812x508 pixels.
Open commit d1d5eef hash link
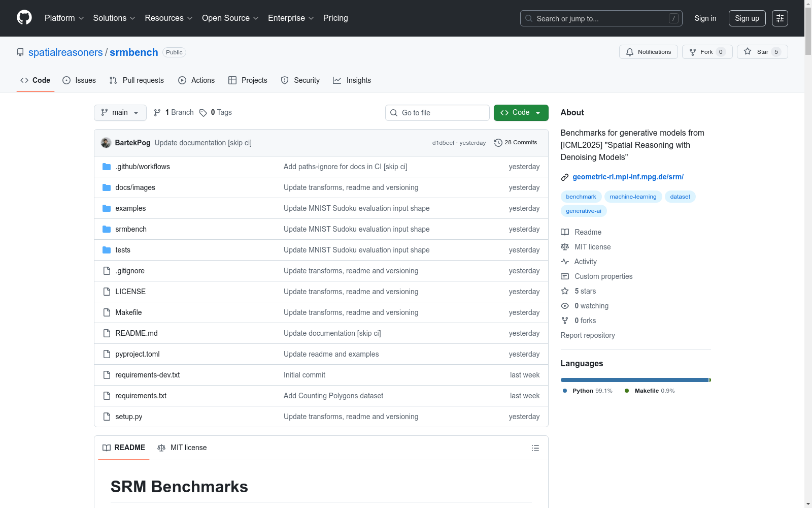click(x=443, y=143)
